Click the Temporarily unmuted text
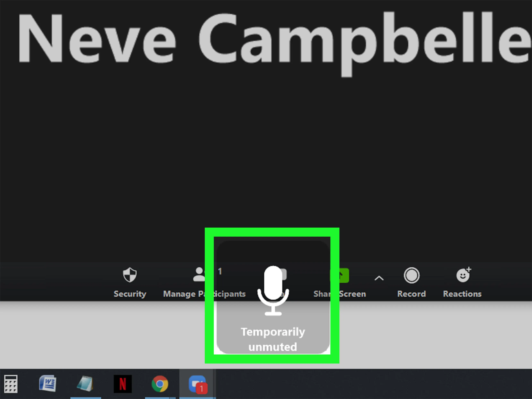The image size is (532, 399). (x=273, y=339)
